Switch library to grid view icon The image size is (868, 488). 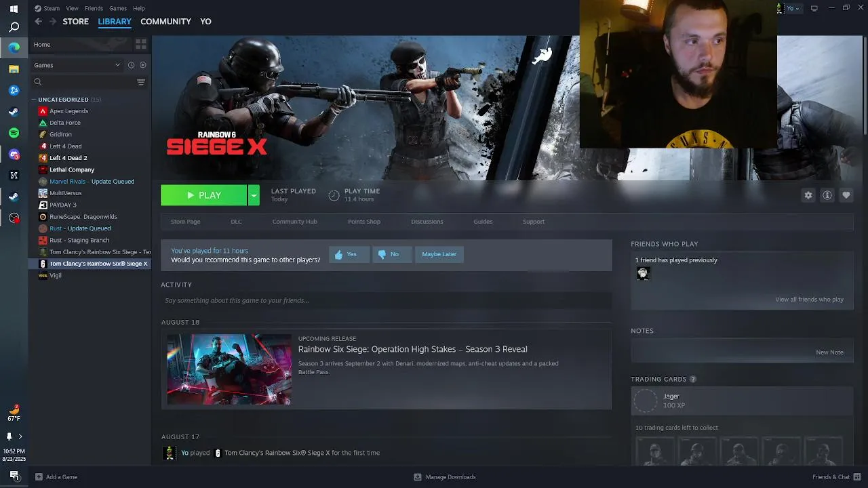click(141, 44)
